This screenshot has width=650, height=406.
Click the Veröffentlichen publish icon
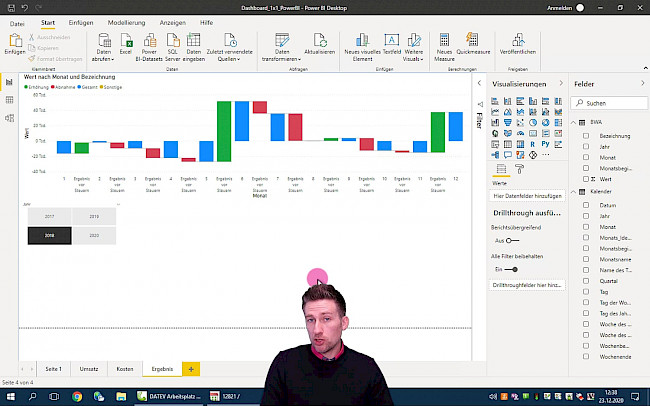pyautogui.click(x=518, y=40)
